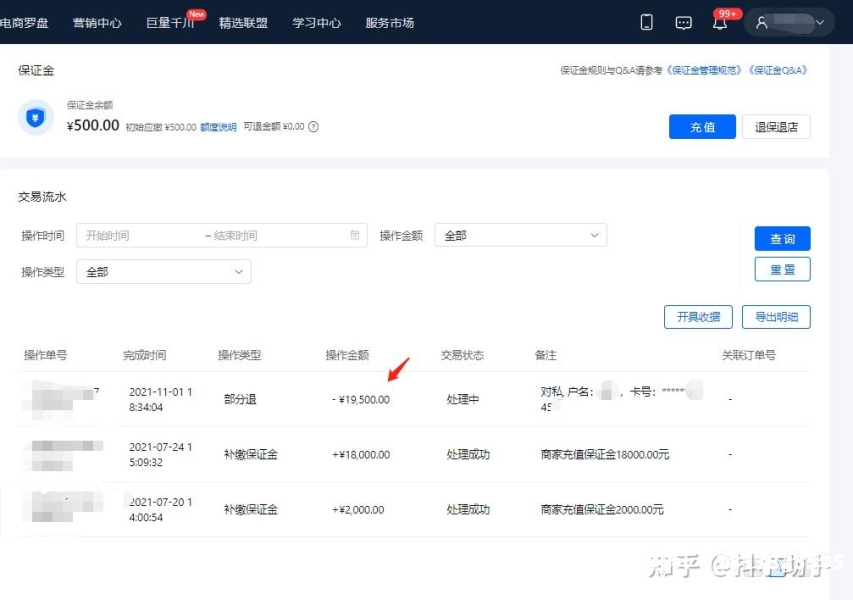Viewport: 853px width, 600px height.
Task: Open notifications bell with 99+ badge
Action: [x=720, y=22]
